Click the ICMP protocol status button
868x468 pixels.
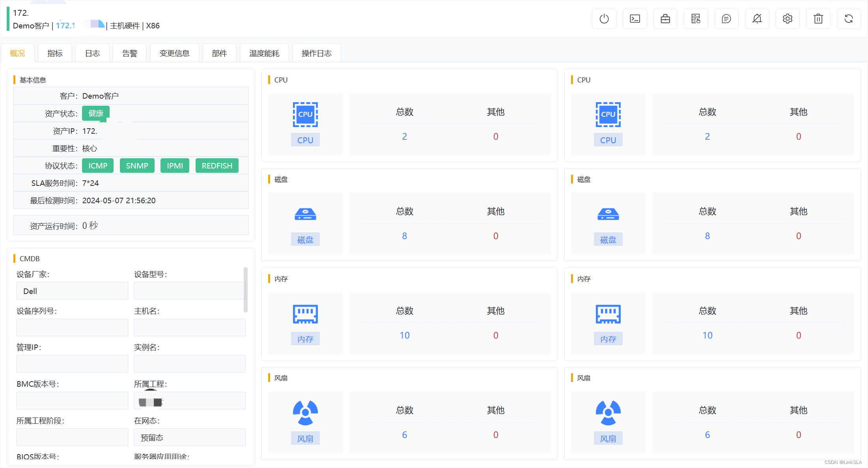click(98, 166)
